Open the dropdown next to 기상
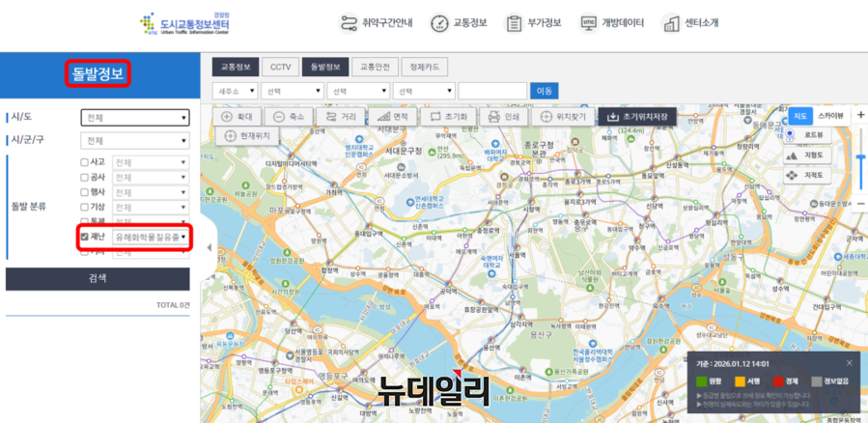 point(151,207)
